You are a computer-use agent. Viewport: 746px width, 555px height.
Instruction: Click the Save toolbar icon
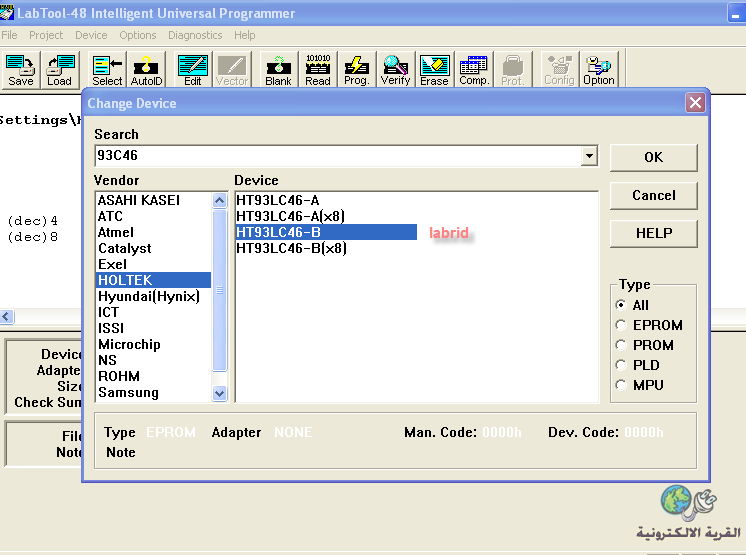[20, 69]
